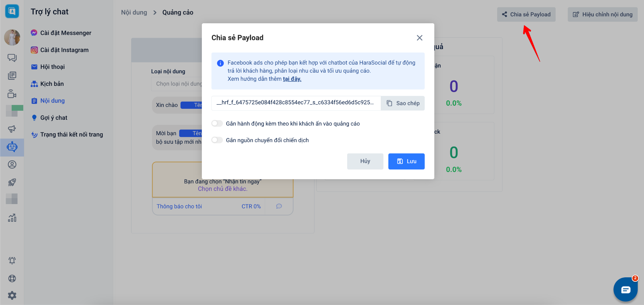
Task: Click the Nội dung breadcrumb link
Action: (x=134, y=12)
